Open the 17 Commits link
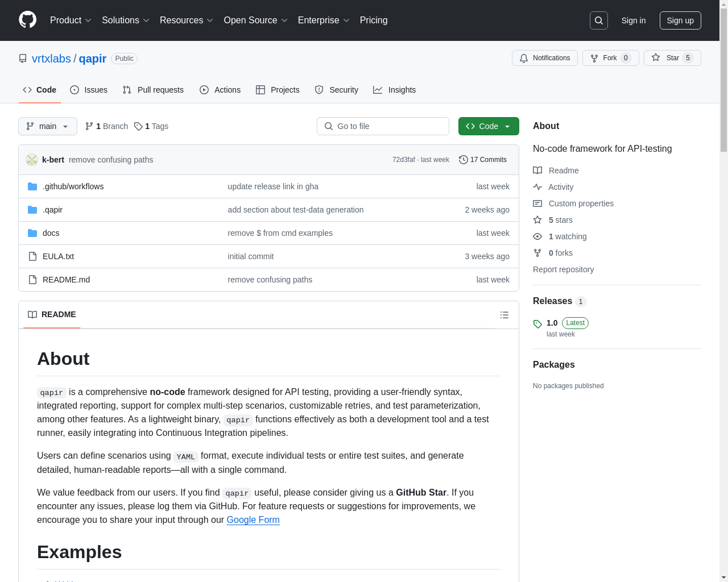 (483, 160)
